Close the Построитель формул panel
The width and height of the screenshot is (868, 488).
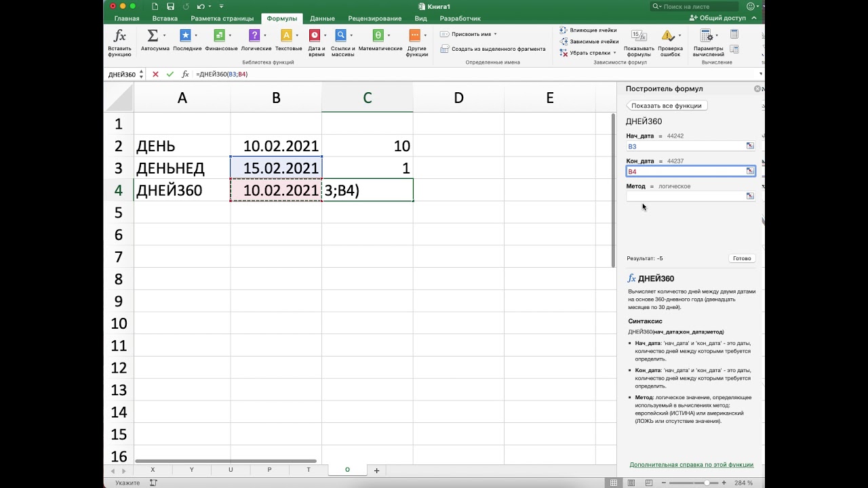click(x=757, y=89)
